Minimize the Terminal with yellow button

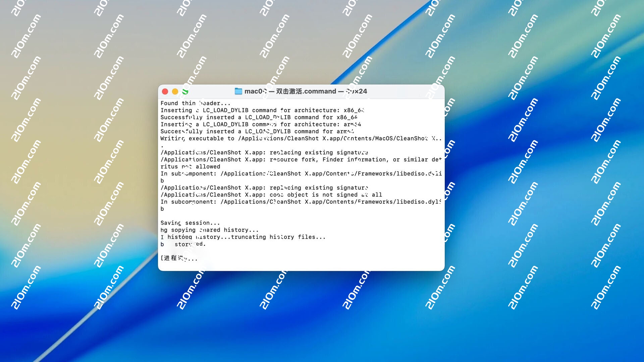coord(175,92)
